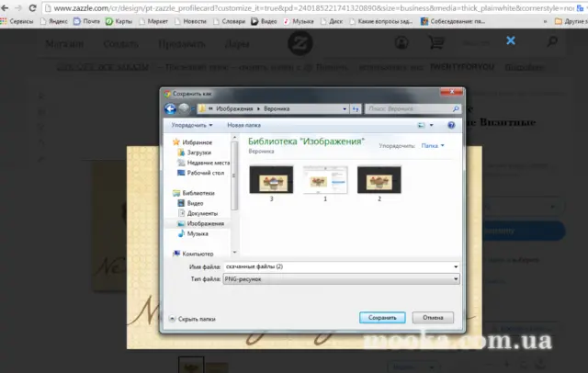Click Новая папка in the dialog toolbar
Screen dimensions: 588x373
coord(243,125)
